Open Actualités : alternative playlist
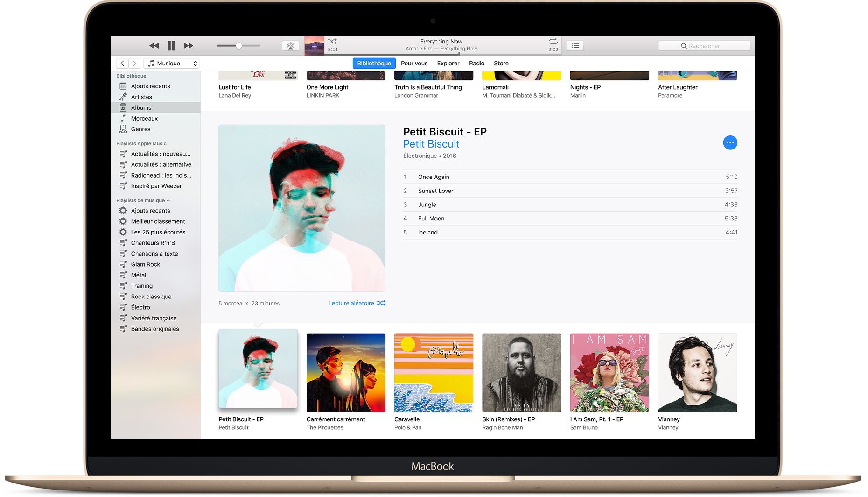 155,164
